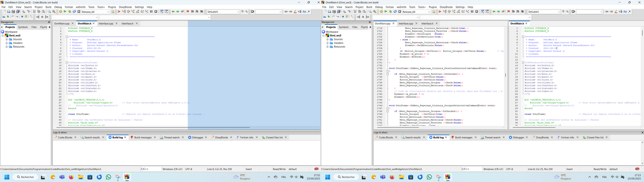This screenshot has width=644, height=182.
Task: Expand Headers folder in right window's project tree
Action: point(328,43)
